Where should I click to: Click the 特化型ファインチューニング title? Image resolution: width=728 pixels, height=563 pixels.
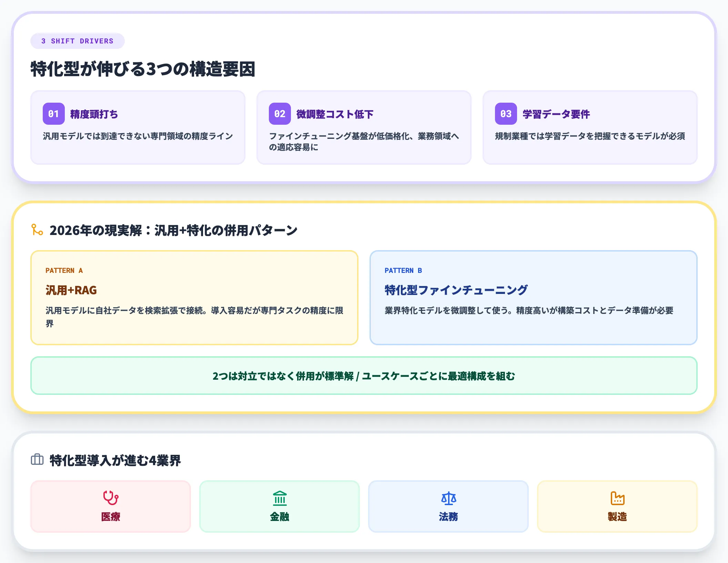(x=456, y=290)
